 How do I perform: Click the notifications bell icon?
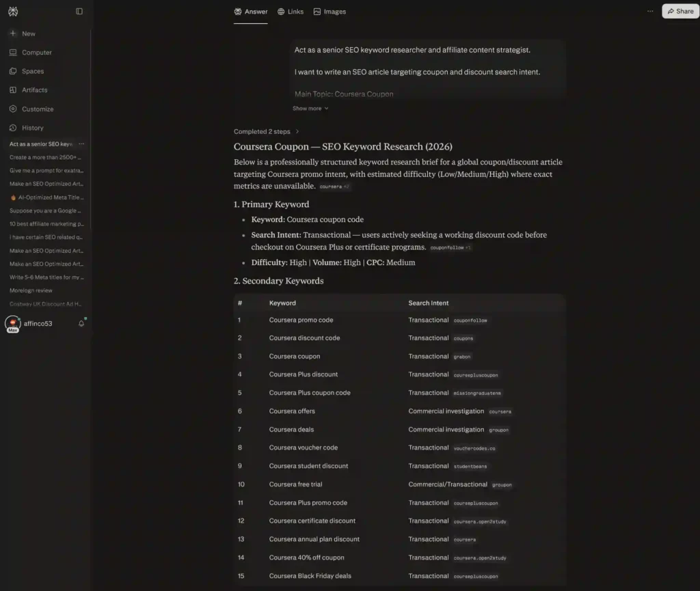tap(81, 323)
